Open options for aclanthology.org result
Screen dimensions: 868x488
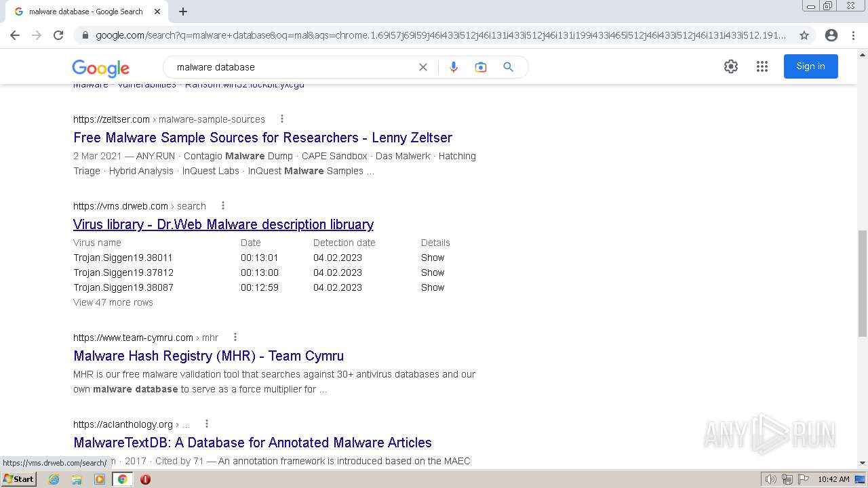point(206,424)
